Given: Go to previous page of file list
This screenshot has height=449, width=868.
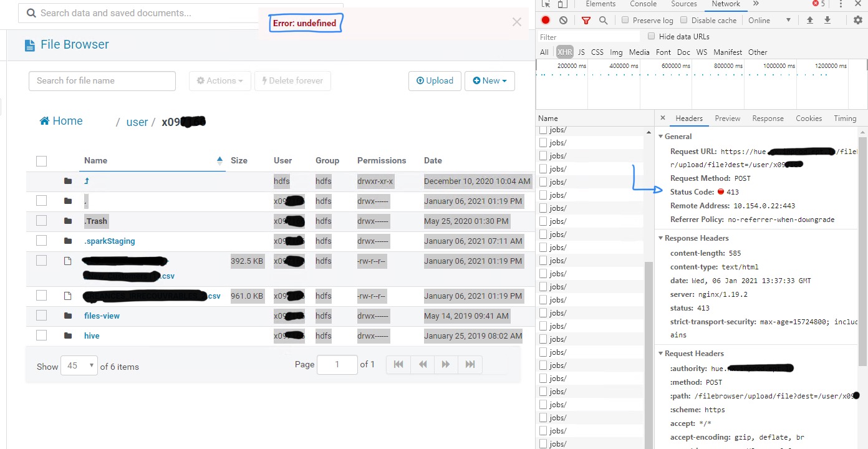Looking at the screenshot, I should 423,364.
